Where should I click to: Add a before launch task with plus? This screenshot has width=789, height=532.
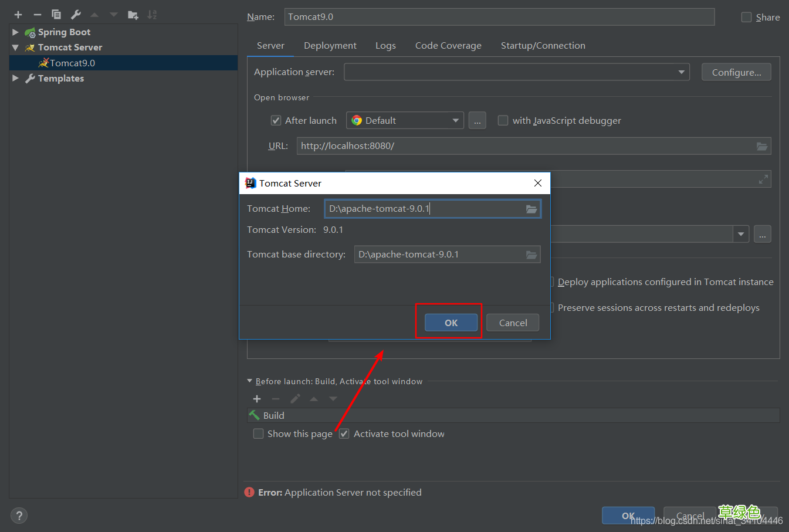(257, 399)
